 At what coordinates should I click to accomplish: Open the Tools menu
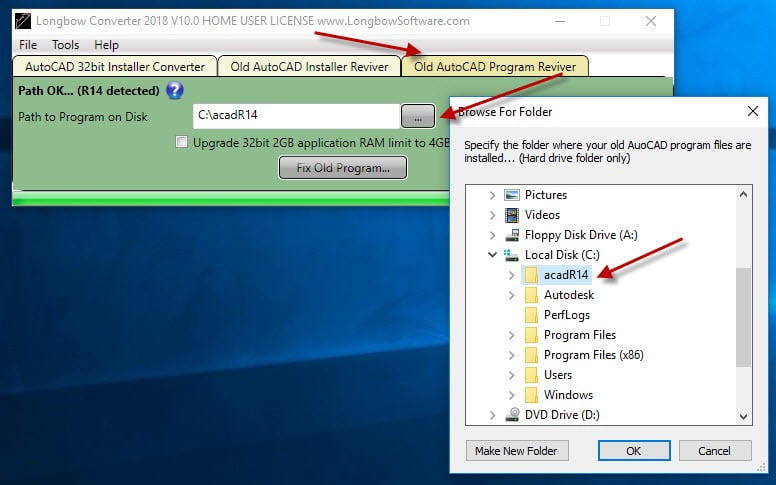[x=65, y=45]
